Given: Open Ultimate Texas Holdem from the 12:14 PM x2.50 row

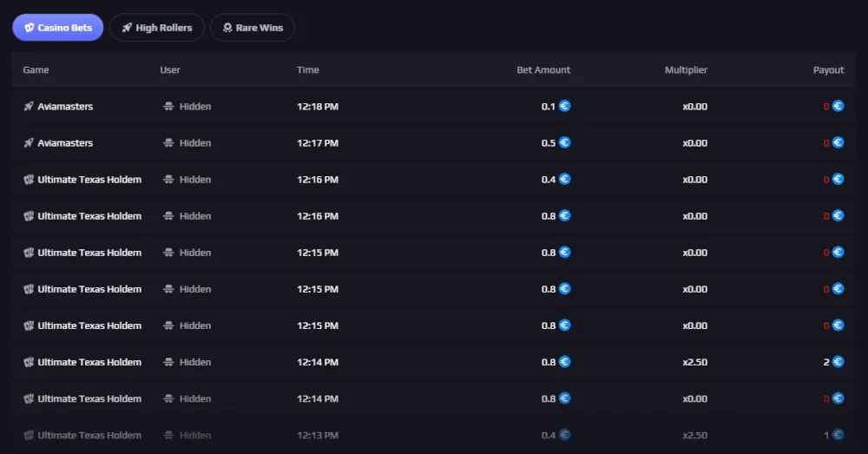Looking at the screenshot, I should click(89, 362).
